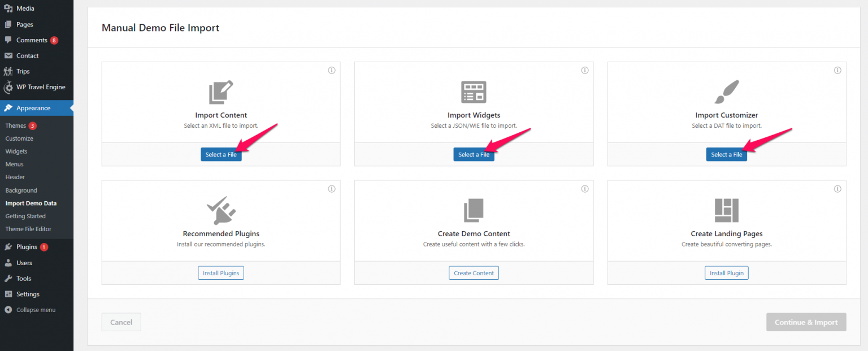
Task: Click the Contact envelope icon
Action: [8, 55]
